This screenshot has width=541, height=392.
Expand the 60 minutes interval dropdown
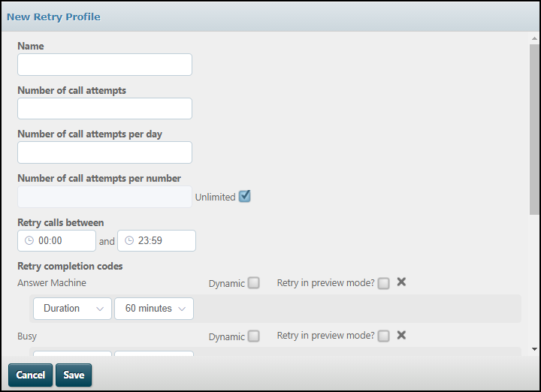(x=153, y=309)
